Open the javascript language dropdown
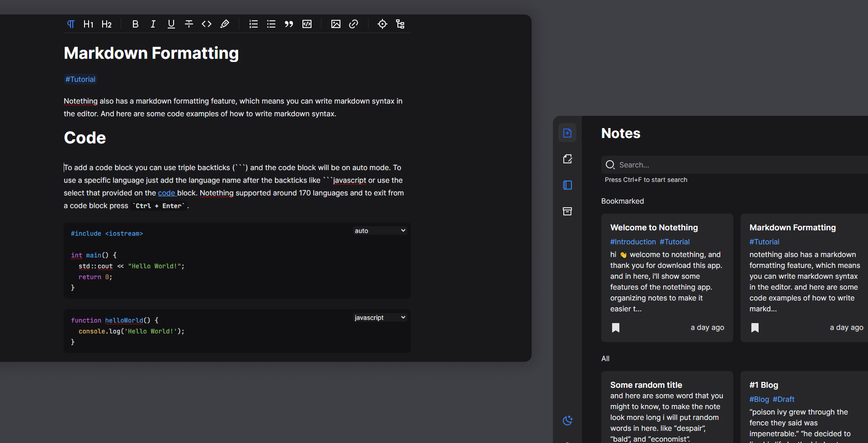The width and height of the screenshot is (868, 443). tap(380, 318)
